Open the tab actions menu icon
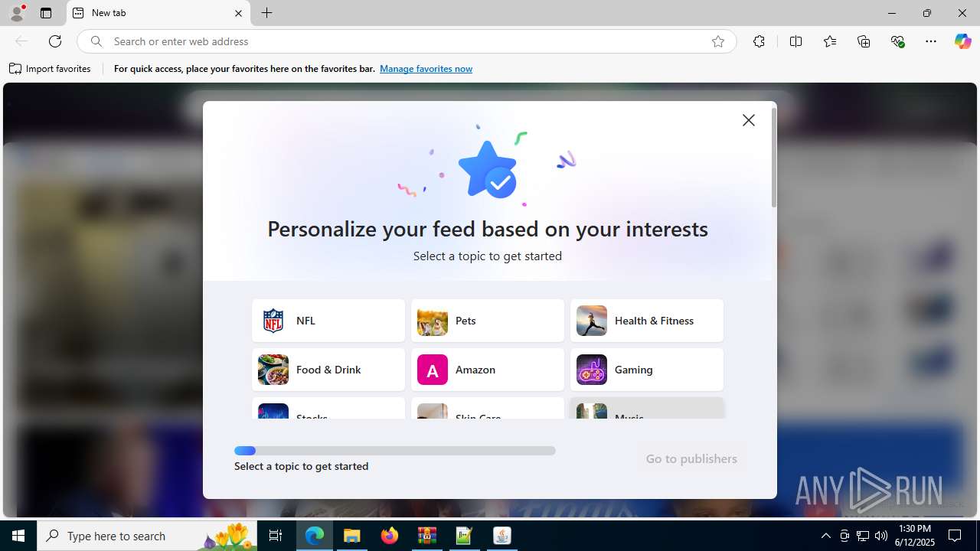 point(46,13)
